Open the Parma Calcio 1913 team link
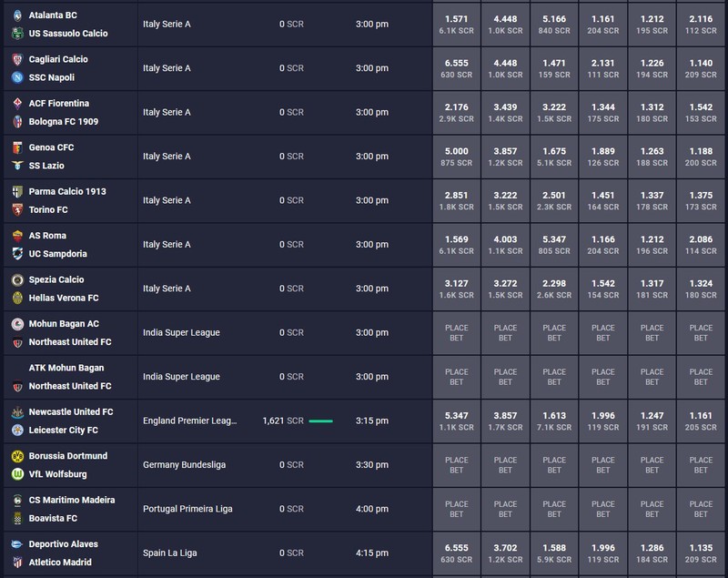Viewport: 728px width, 578px height. pyautogui.click(x=67, y=192)
